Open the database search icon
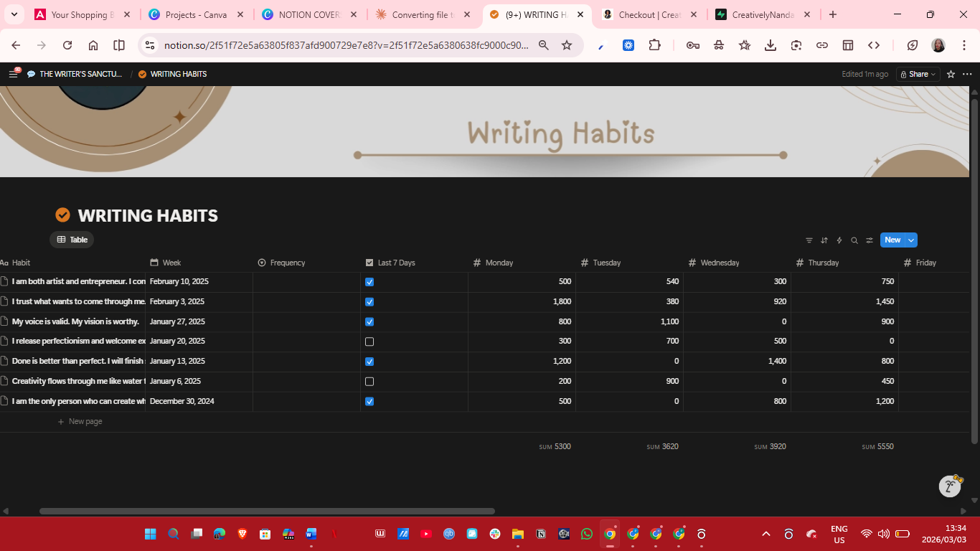This screenshot has height=551, width=980. coord(854,240)
